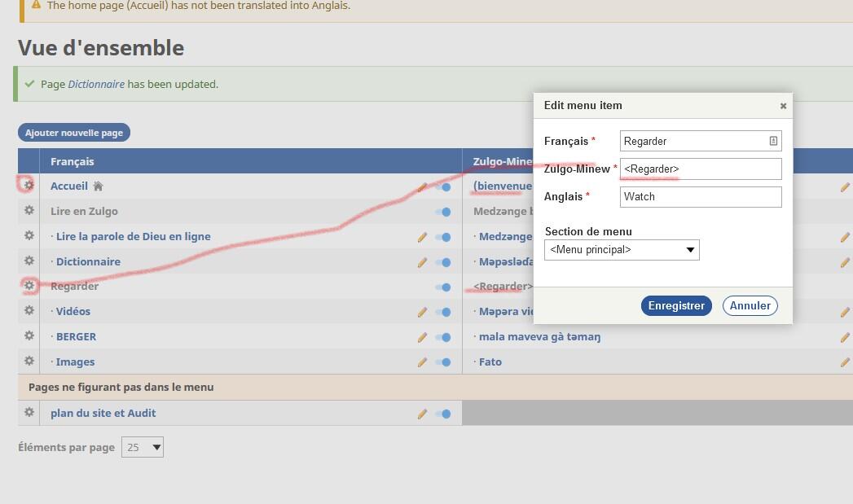
Task: Click the Enregistrer button
Action: [676, 305]
